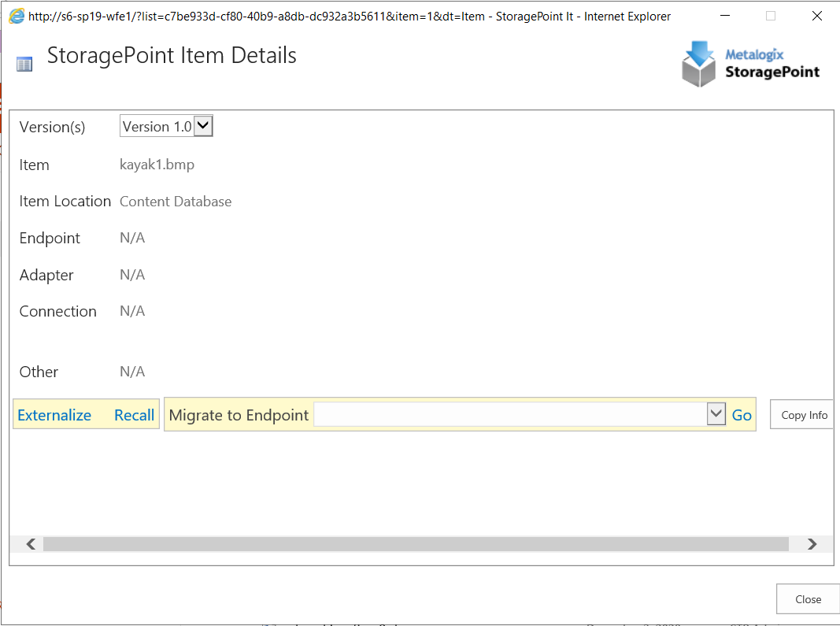Image resolution: width=840 pixels, height=626 pixels.
Task: Click the Version(s) label
Action: (52, 127)
